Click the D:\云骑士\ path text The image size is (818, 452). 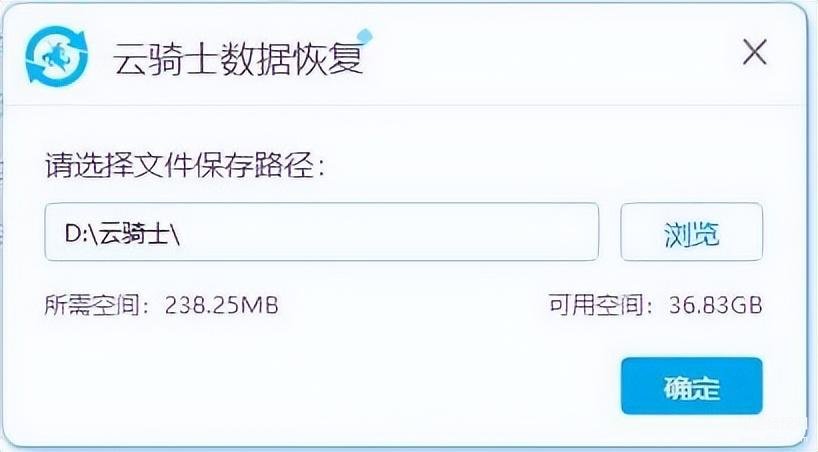pos(123,233)
